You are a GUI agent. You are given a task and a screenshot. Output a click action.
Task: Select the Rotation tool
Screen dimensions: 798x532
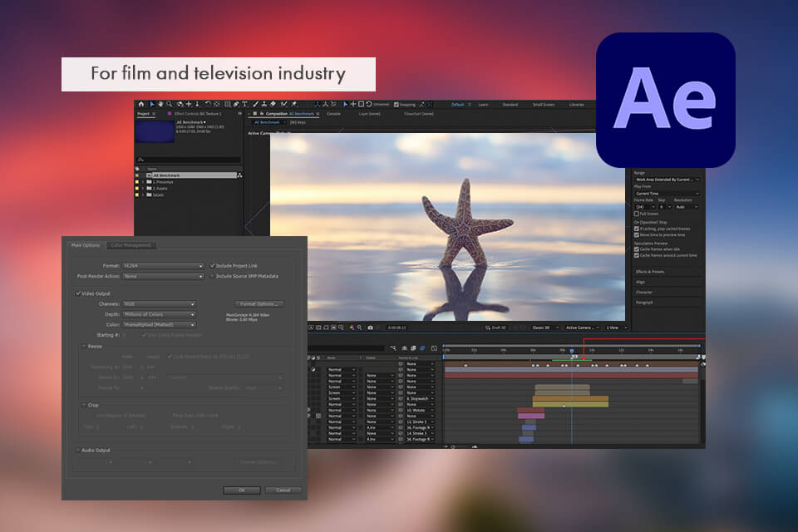(x=208, y=104)
